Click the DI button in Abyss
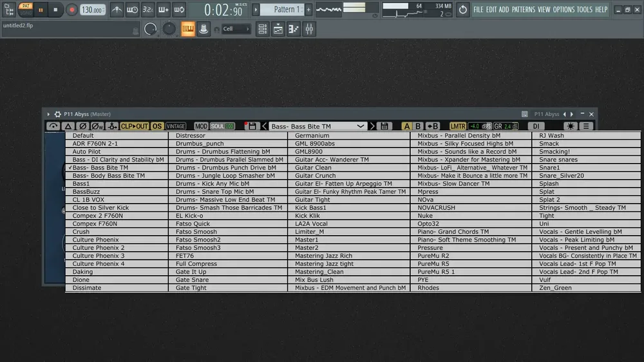Viewport: 644px width, 362px height. tap(536, 126)
